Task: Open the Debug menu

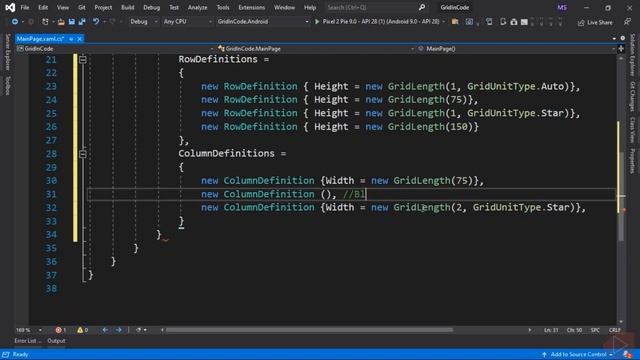Action: [x=151, y=7]
